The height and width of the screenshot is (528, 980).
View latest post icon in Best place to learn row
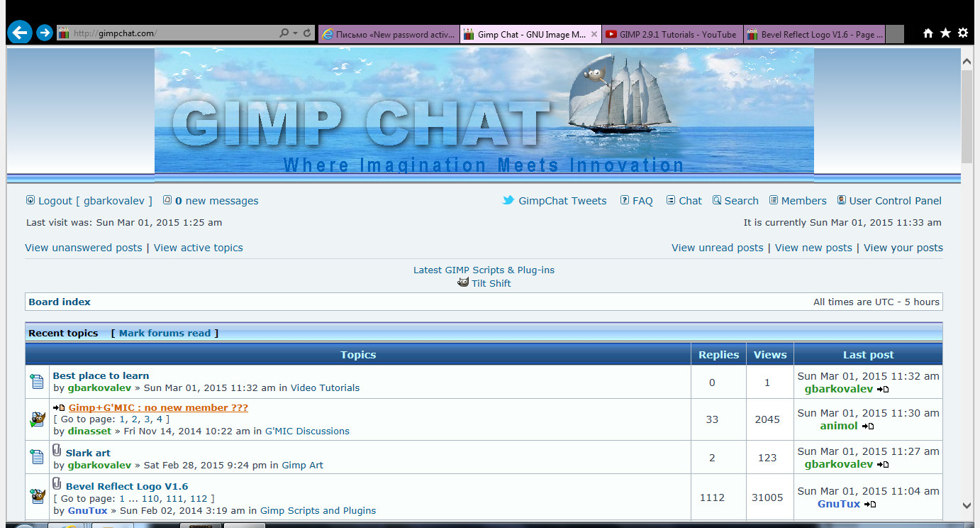coord(883,390)
